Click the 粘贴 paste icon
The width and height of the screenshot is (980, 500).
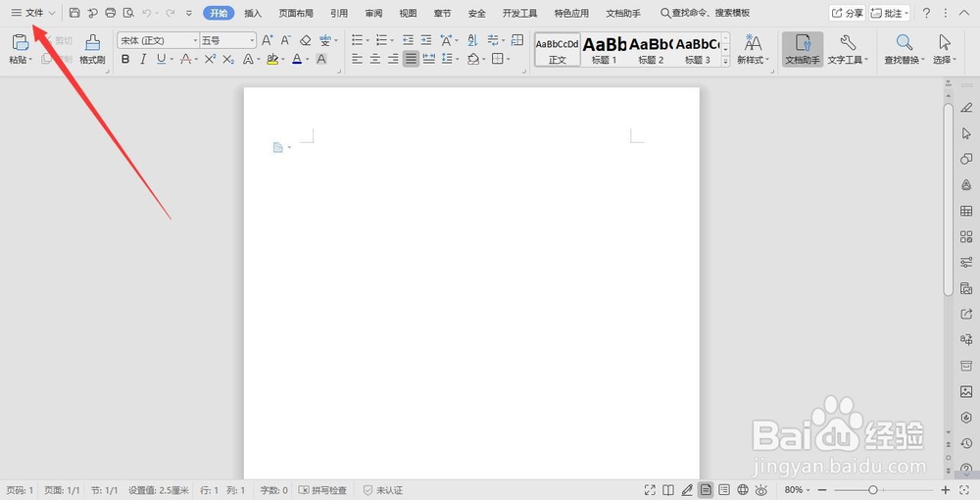point(20,42)
